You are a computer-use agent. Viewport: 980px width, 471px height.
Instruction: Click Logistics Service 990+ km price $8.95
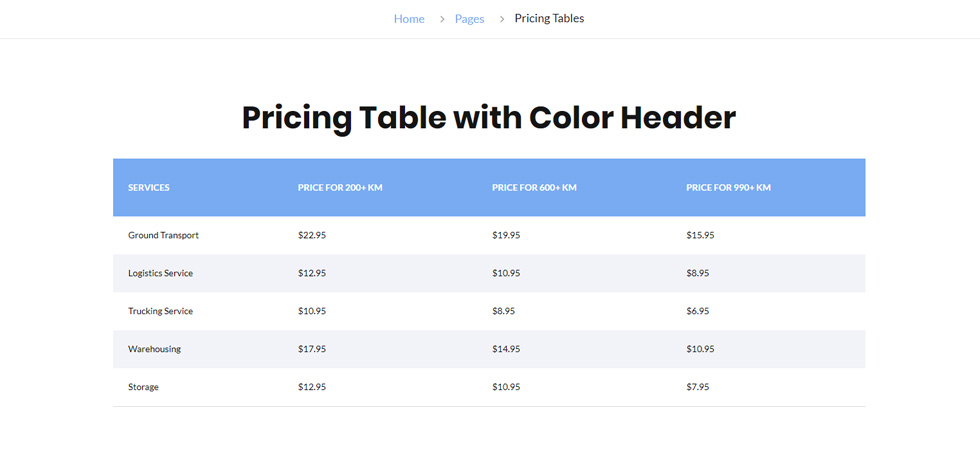698,273
